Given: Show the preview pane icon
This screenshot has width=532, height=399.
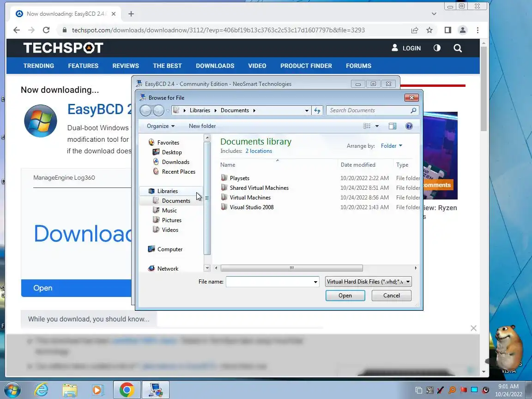Looking at the screenshot, I should point(392,126).
